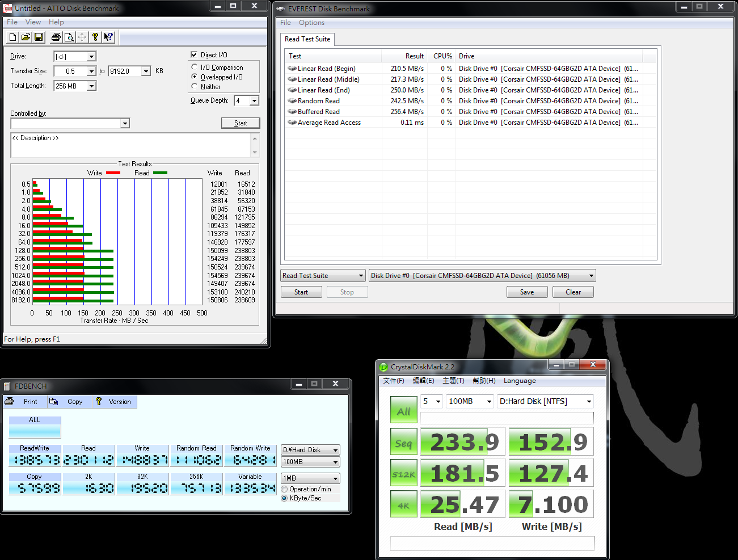This screenshot has width=738, height=560.
Task: Open File menu in ATTO Disk Benchmark
Action: (12, 22)
